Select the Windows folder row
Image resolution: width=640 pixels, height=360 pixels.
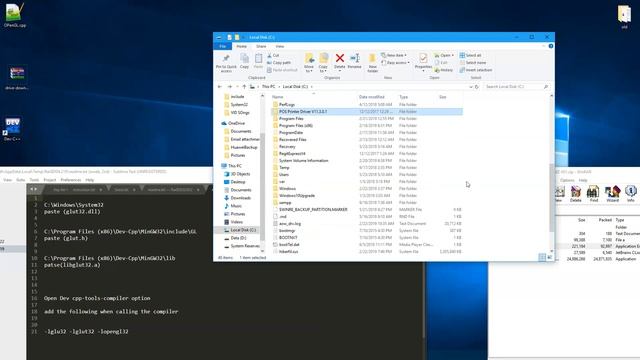(367, 189)
